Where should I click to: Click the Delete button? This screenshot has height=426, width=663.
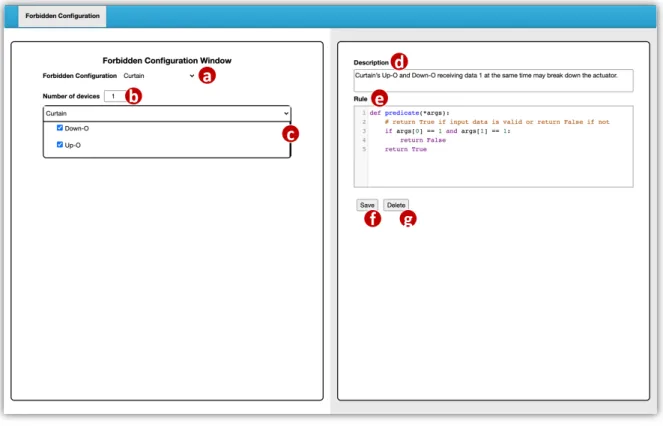396,205
